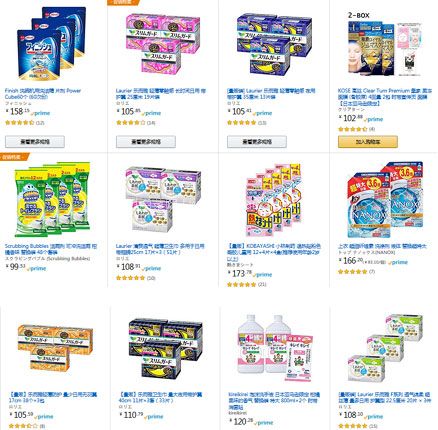Screen dimensions: 438x430
Task: Click the star rating of the Finish product
Action: 20,123
